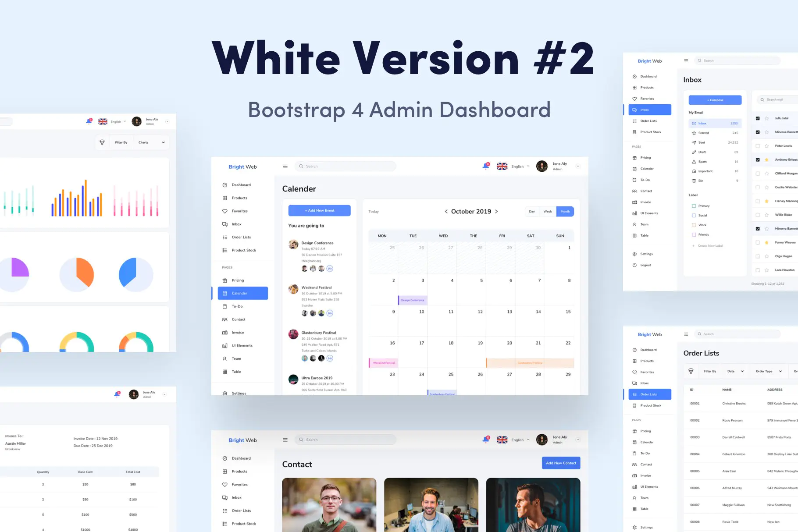This screenshot has width=798, height=532.
Task: Open Important folder in Inbox My Email list
Action: tap(715, 171)
